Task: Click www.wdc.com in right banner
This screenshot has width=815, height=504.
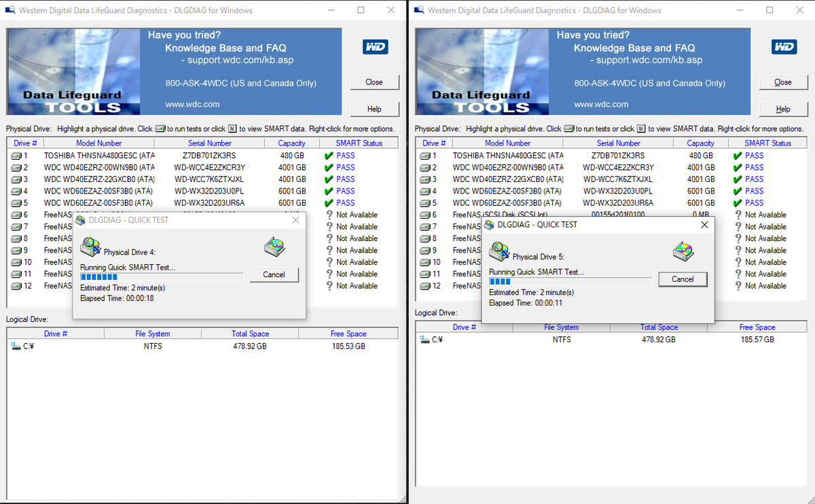Action: point(601,105)
